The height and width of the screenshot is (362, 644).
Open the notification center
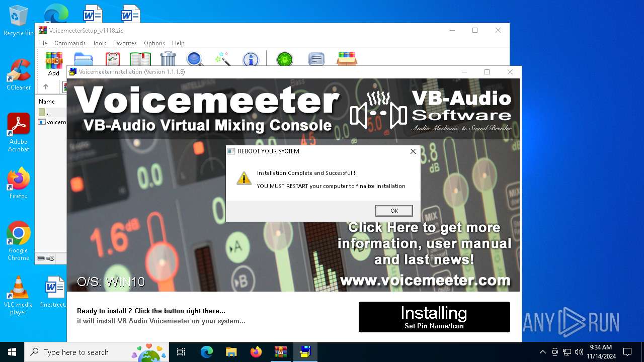coord(627,352)
